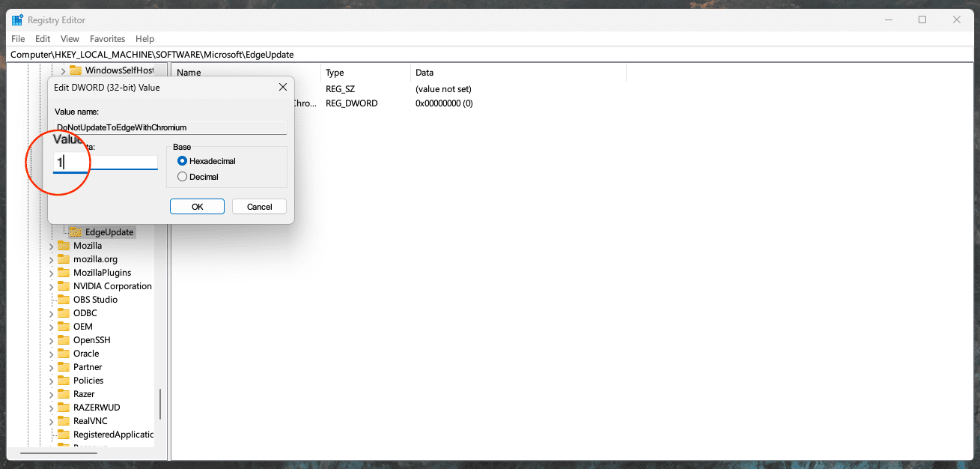Screen dimensions: 980x469
Task: Expand the NVIDIA Corporation key
Action: point(52,286)
